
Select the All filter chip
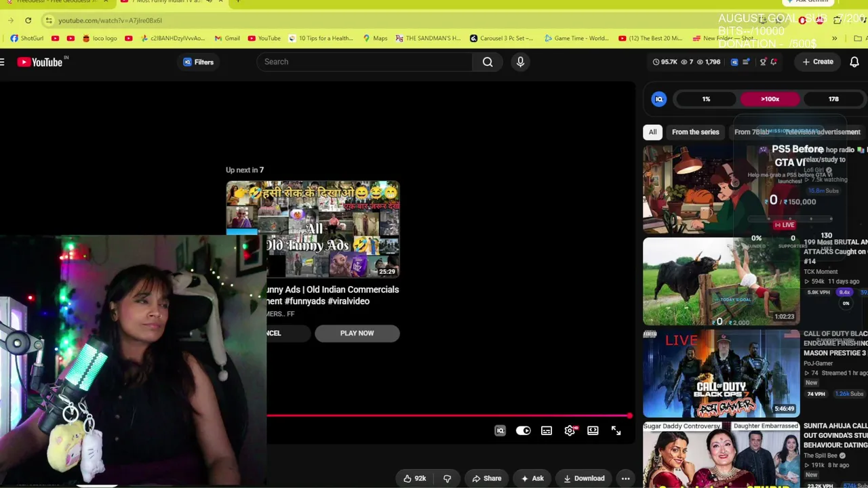(x=652, y=132)
